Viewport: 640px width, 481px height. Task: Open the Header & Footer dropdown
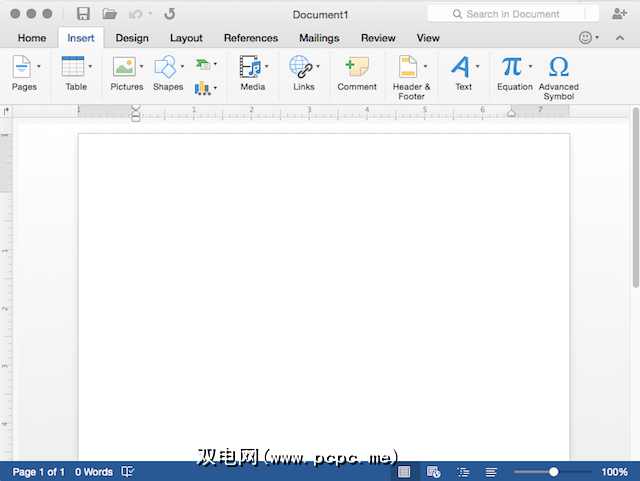tap(425, 66)
